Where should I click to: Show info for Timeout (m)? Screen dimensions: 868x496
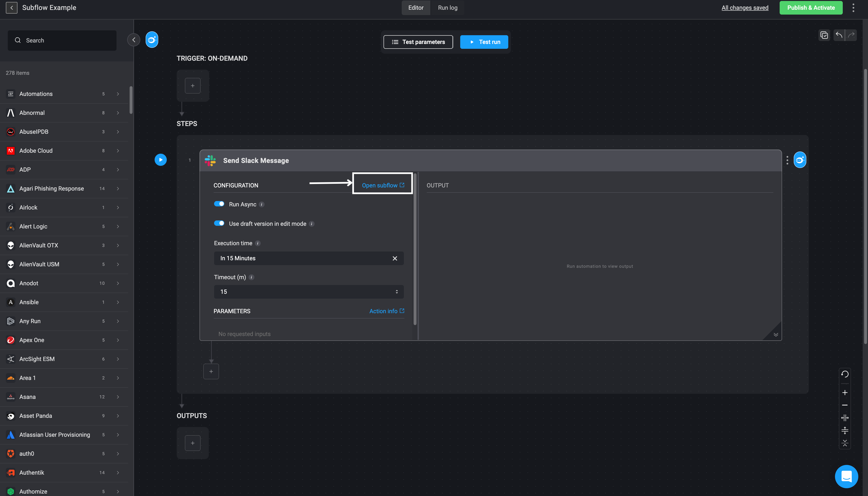(x=251, y=277)
